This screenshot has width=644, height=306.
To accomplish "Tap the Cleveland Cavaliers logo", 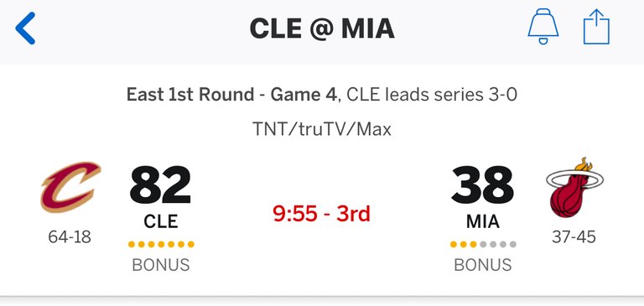I will coord(70,187).
